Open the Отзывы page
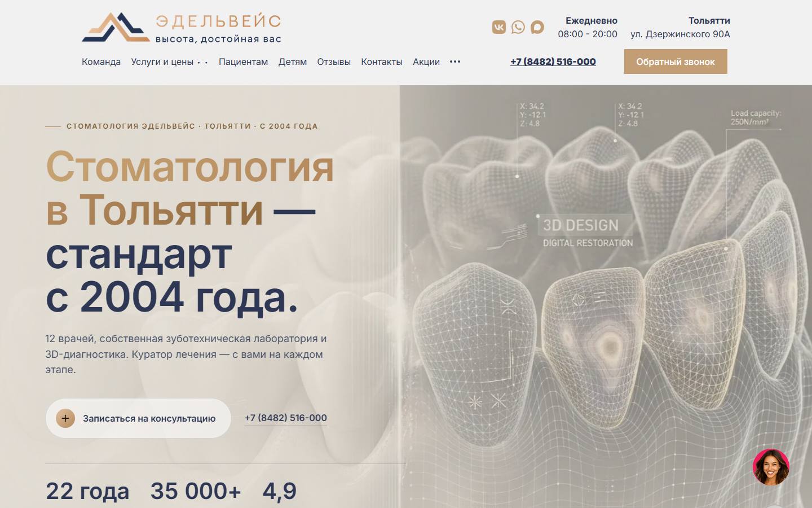This screenshot has width=812, height=508. point(334,62)
